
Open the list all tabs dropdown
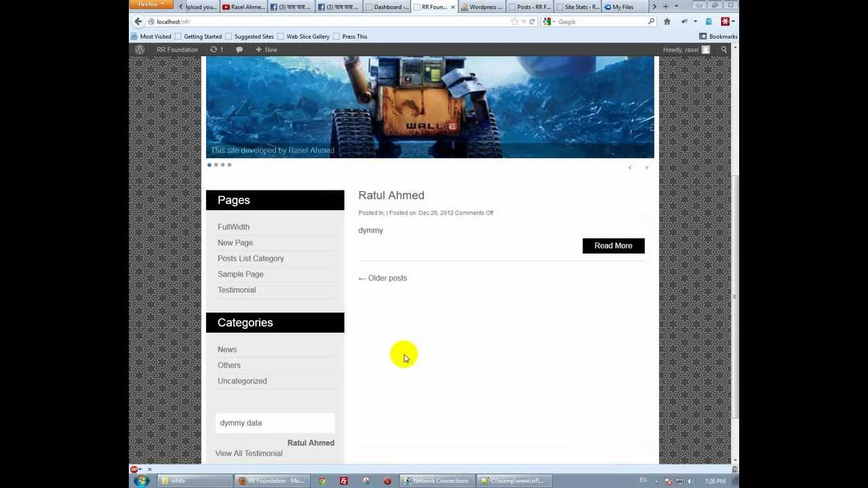pos(676,7)
